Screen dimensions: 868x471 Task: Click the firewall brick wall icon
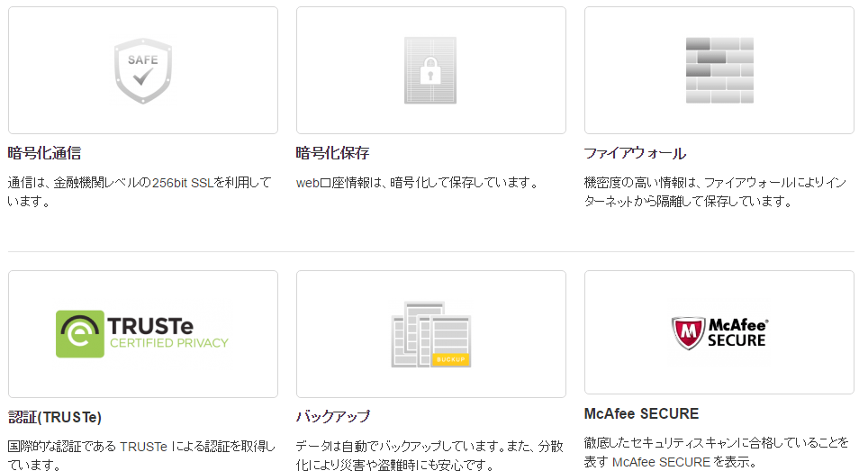click(x=719, y=70)
